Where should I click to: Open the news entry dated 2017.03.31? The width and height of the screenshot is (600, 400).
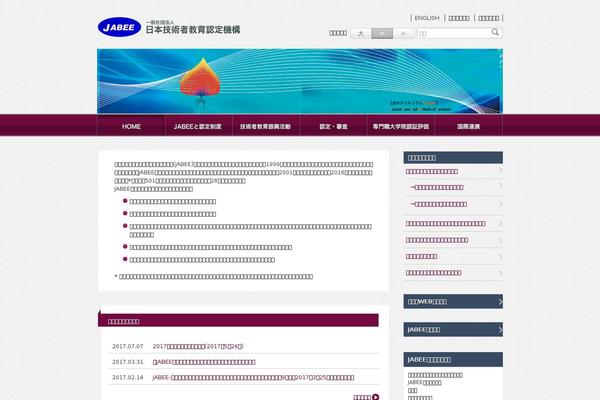pos(204,362)
